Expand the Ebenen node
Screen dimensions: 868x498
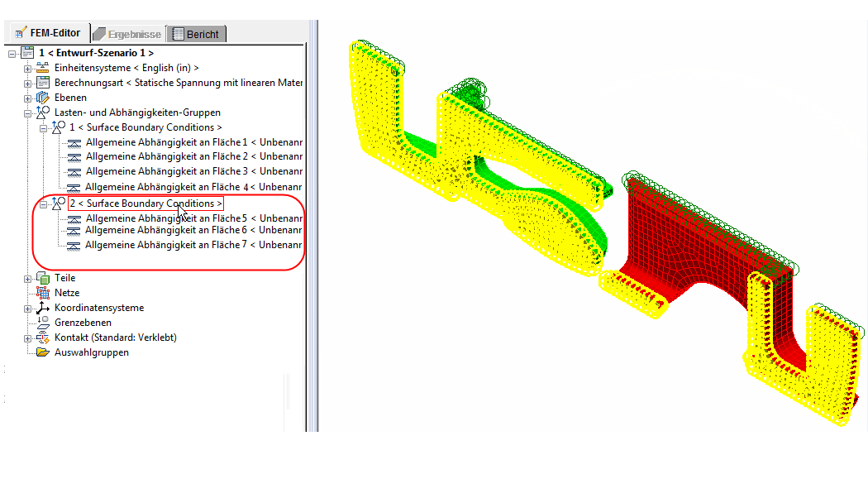tap(27, 98)
